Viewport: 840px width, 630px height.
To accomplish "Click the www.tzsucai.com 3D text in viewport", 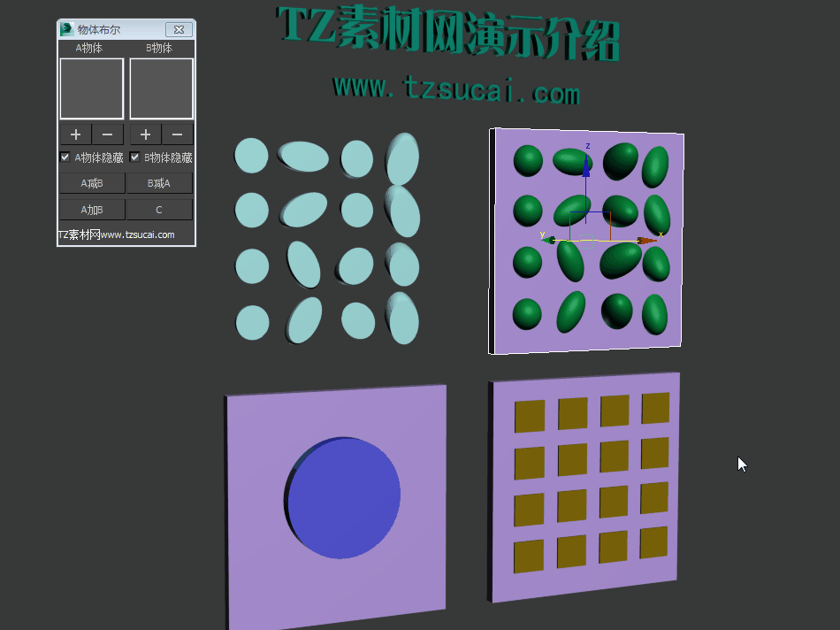I will click(456, 89).
